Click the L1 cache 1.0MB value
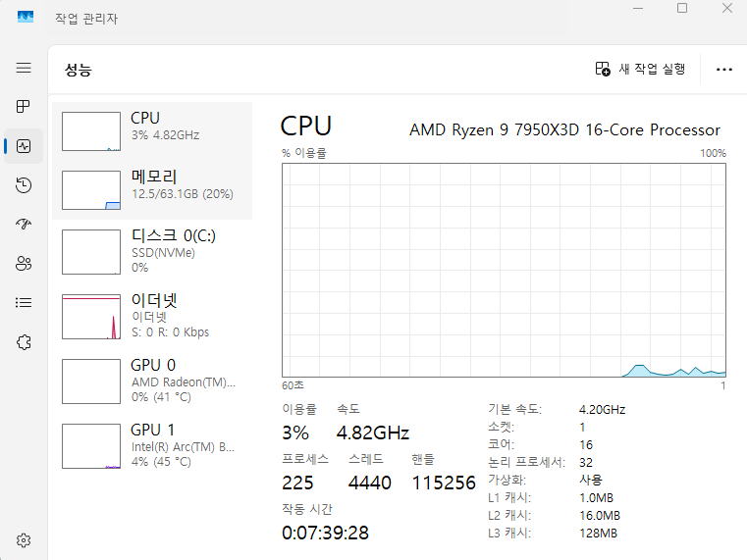Viewport: 747px width, 560px height. (x=597, y=498)
